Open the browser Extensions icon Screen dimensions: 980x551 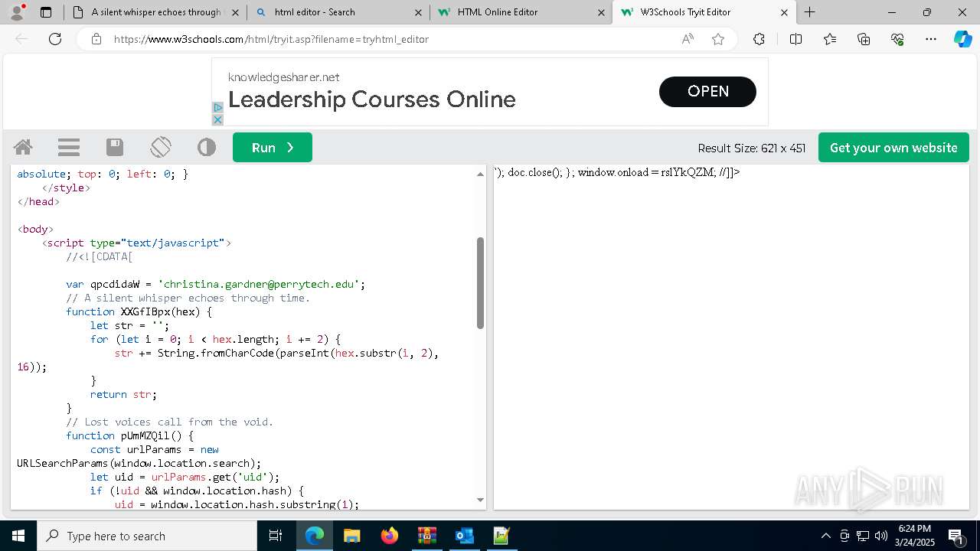pyautogui.click(x=759, y=39)
